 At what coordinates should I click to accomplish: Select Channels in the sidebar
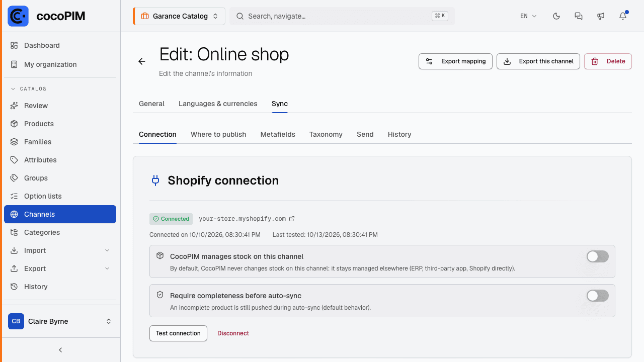coord(60,214)
